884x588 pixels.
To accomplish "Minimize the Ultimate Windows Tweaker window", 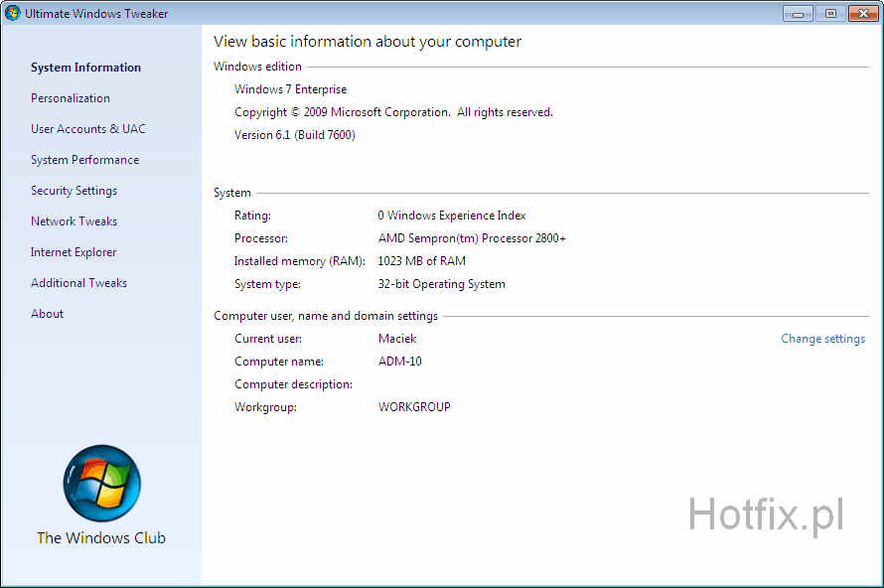I will click(798, 14).
